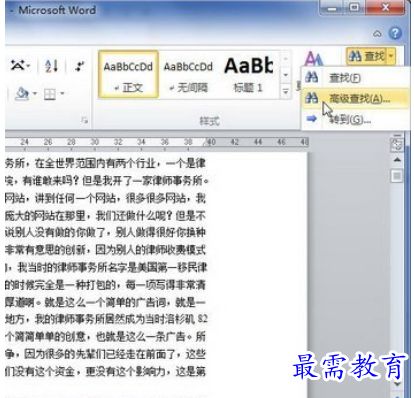Expand the styles gallery More button
414x398 pixels.
tap(286, 91)
